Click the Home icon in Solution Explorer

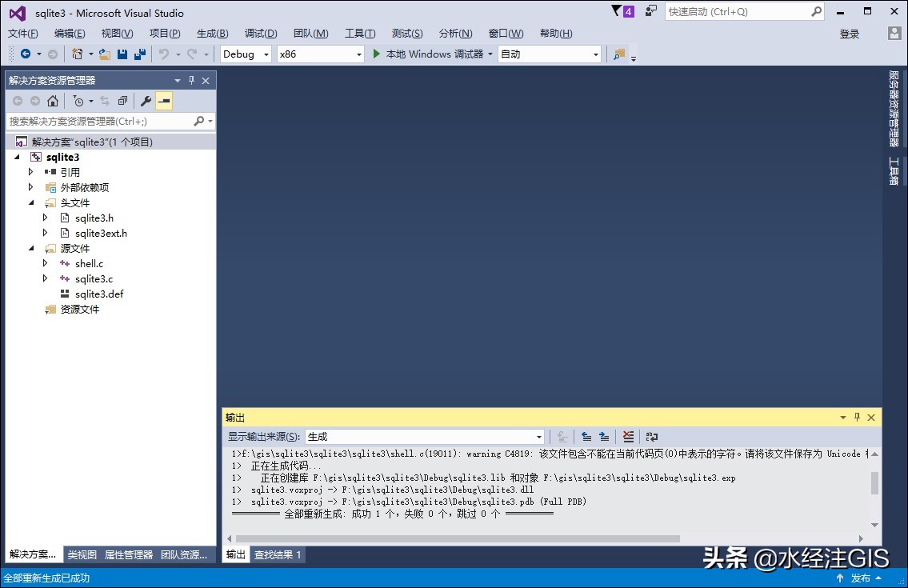(x=53, y=101)
